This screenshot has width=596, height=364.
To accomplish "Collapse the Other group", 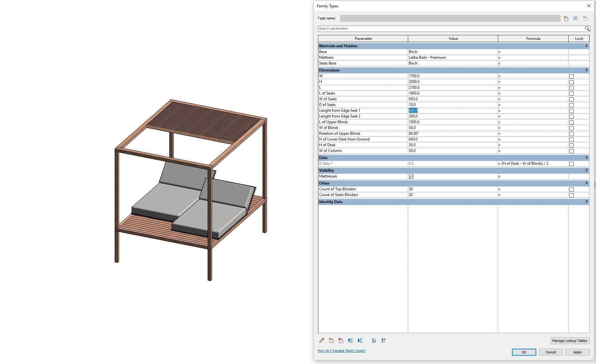I will [x=586, y=183].
